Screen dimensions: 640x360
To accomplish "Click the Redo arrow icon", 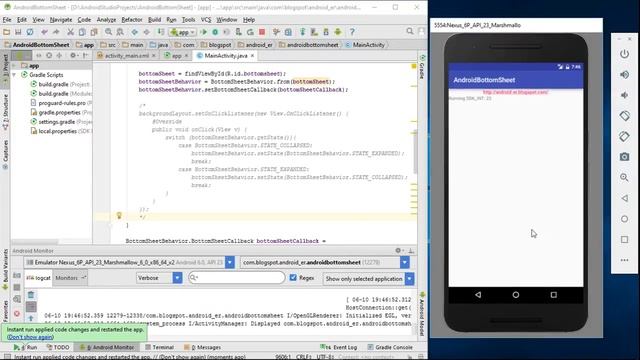I will 56,32.
